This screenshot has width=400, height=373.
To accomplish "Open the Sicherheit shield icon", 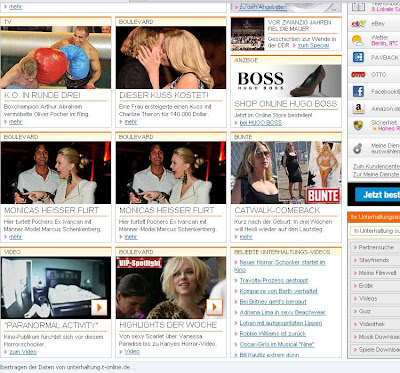I will pos(358,125).
